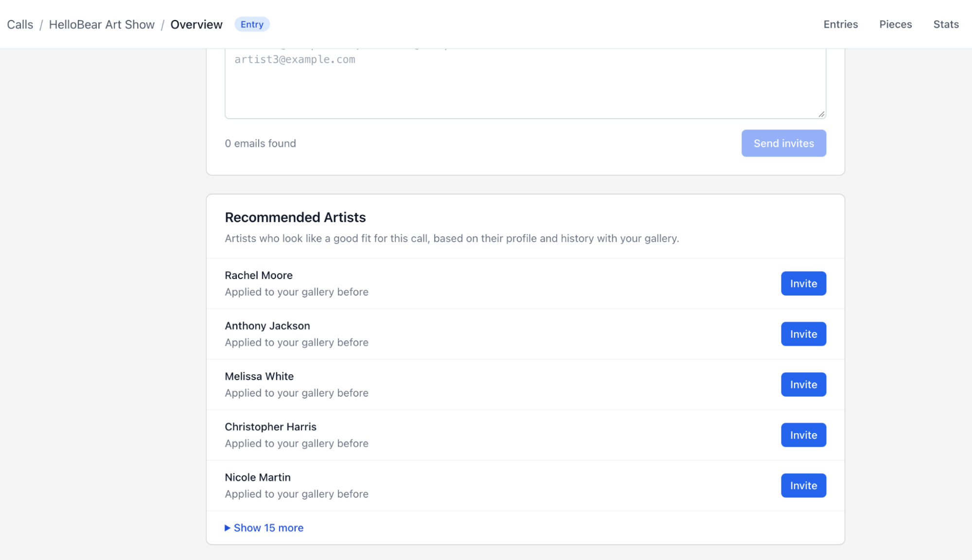Click the Recommended Artists heading
This screenshot has height=560, width=972.
click(x=295, y=217)
